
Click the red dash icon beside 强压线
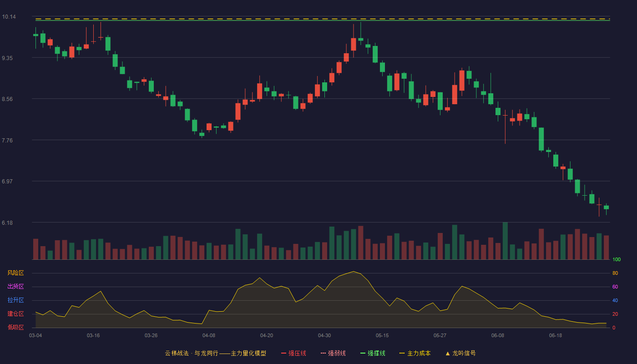pos(284,353)
